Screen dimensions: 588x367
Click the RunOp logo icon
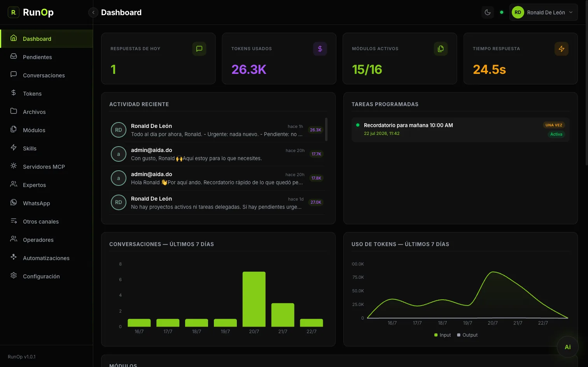pos(14,12)
